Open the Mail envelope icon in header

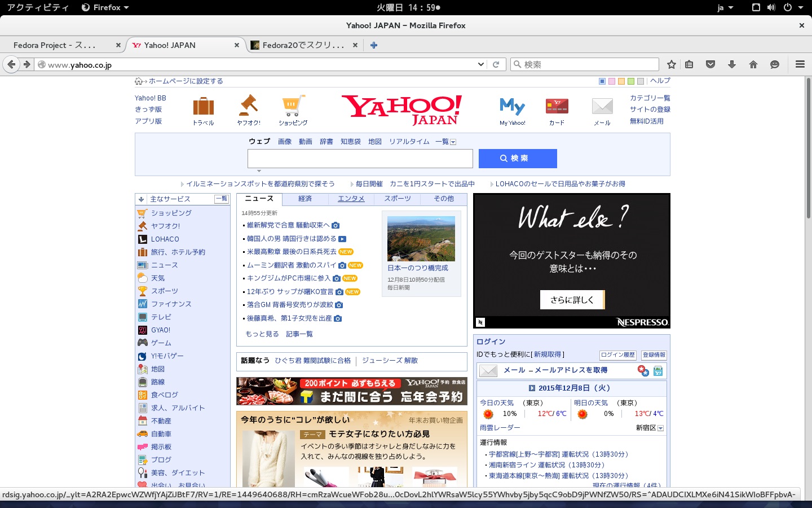(602, 106)
